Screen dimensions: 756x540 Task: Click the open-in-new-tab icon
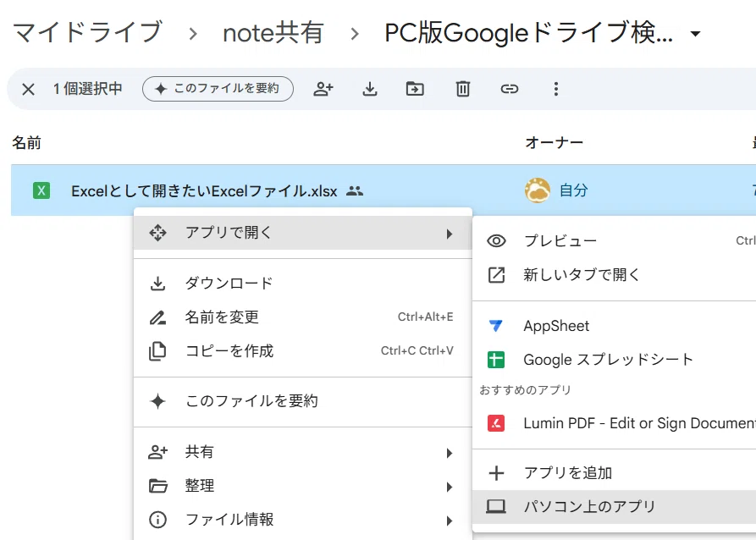[496, 275]
